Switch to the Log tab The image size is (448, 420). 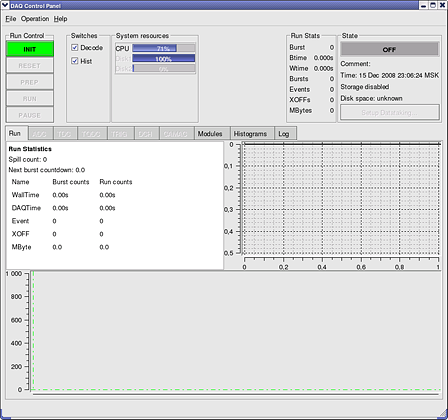point(285,134)
